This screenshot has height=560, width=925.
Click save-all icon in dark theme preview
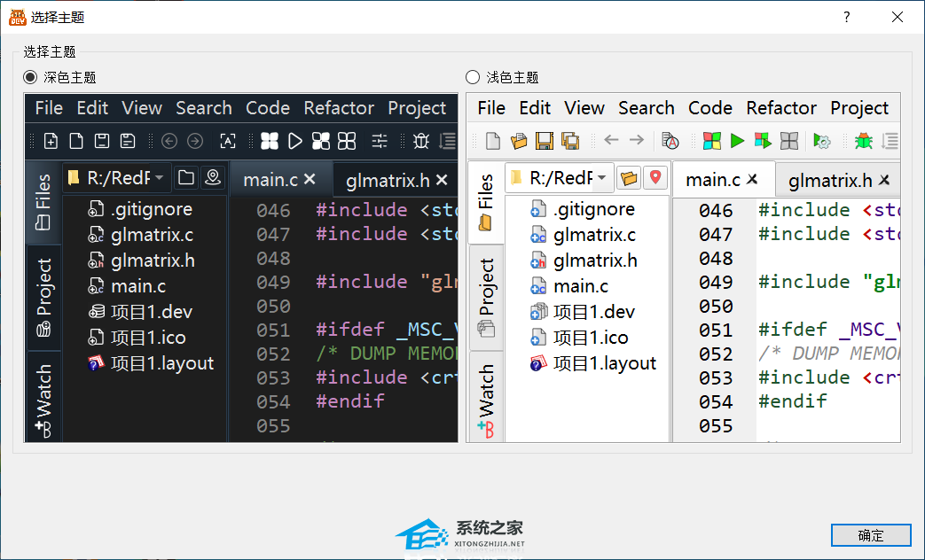[x=128, y=141]
